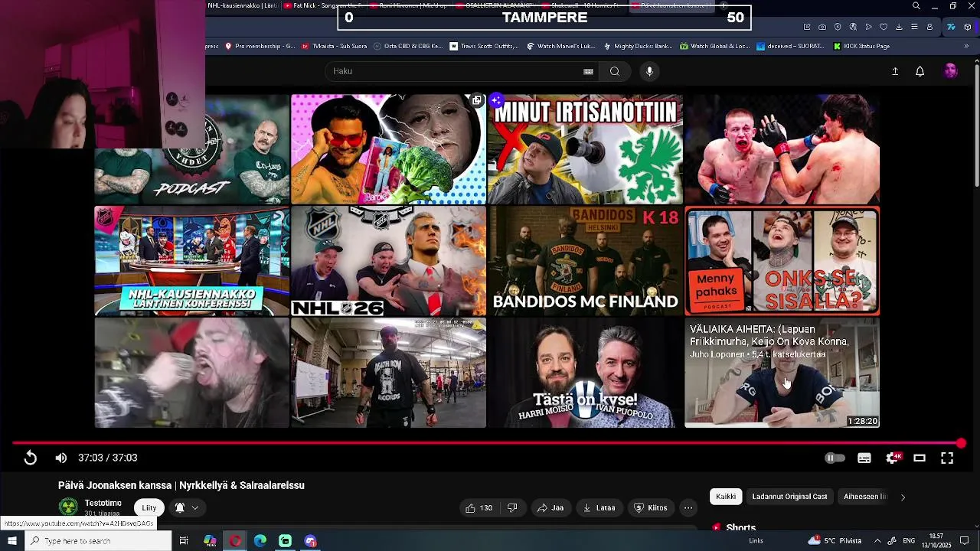Like the video with thumbs up (130)
The image size is (980, 551).
[479, 507]
